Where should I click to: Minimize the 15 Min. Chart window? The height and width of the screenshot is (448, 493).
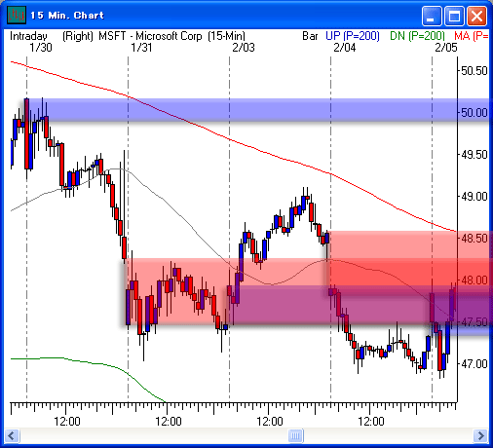coord(432,16)
